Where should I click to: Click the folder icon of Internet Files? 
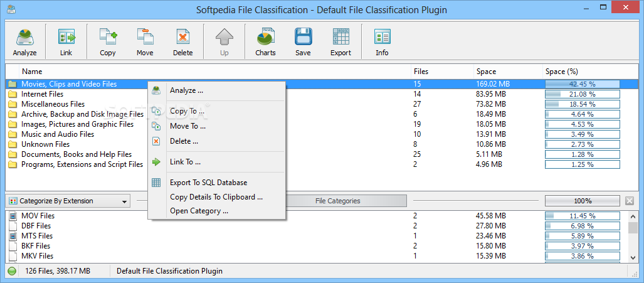pos(13,94)
